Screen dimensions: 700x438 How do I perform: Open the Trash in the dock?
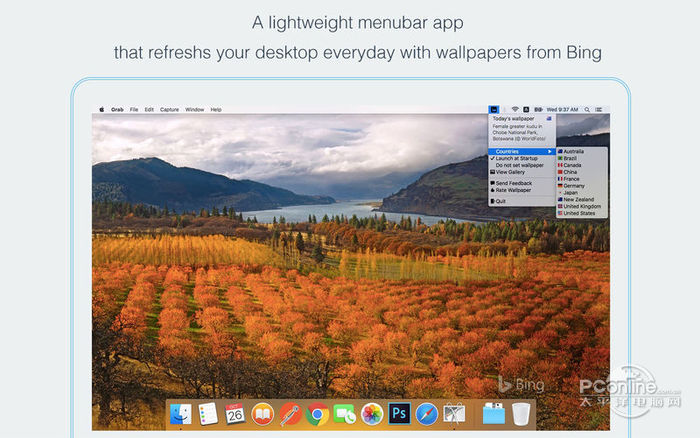coord(521,414)
